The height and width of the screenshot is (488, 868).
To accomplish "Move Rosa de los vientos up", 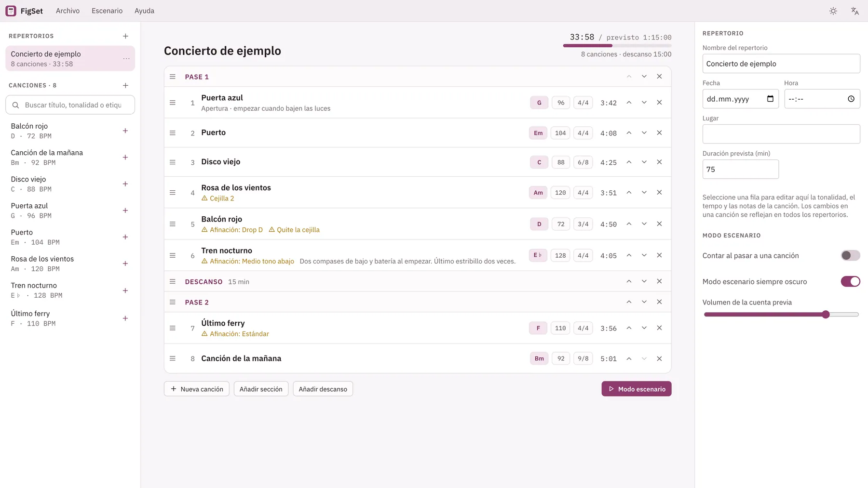I will click(629, 192).
